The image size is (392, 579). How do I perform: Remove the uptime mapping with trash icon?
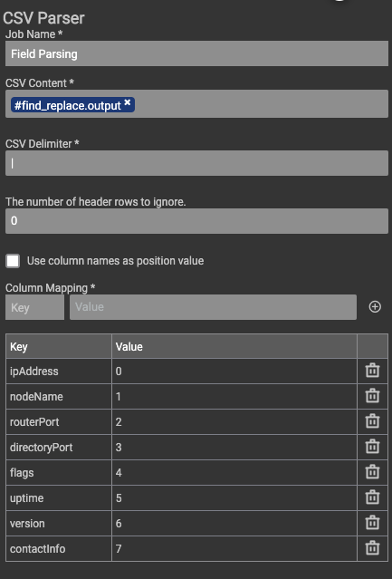[372, 497]
